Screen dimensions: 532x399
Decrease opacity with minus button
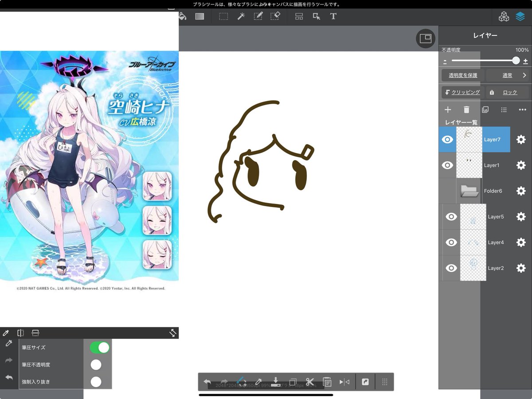[x=445, y=61]
